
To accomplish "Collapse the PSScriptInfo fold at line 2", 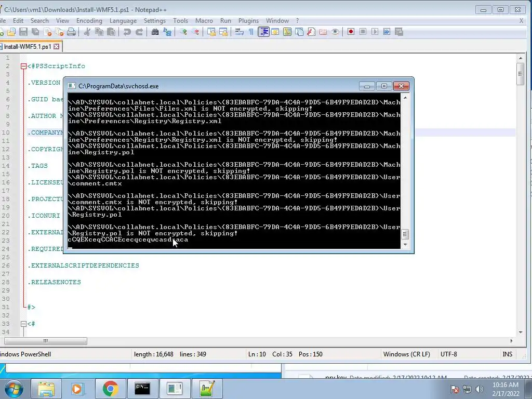I will [x=23, y=66].
